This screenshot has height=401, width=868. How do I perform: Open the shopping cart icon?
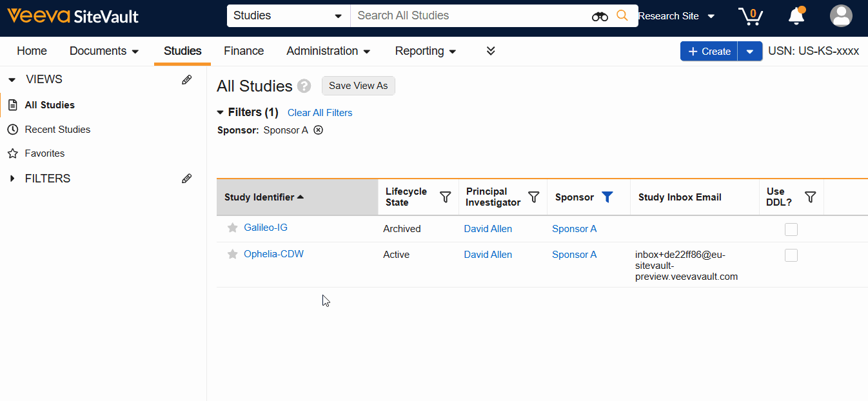[750, 16]
